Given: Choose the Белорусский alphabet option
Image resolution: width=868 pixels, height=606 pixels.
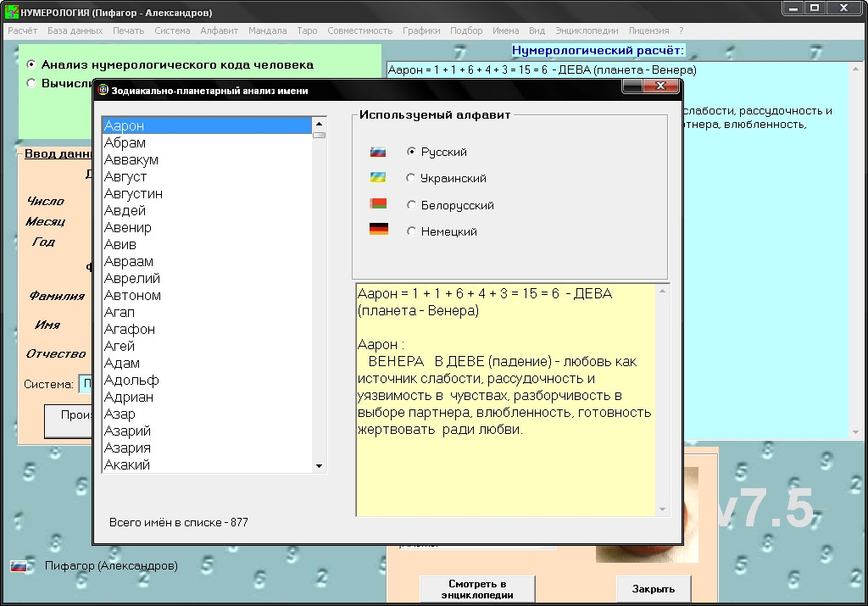Looking at the screenshot, I should click(x=411, y=205).
